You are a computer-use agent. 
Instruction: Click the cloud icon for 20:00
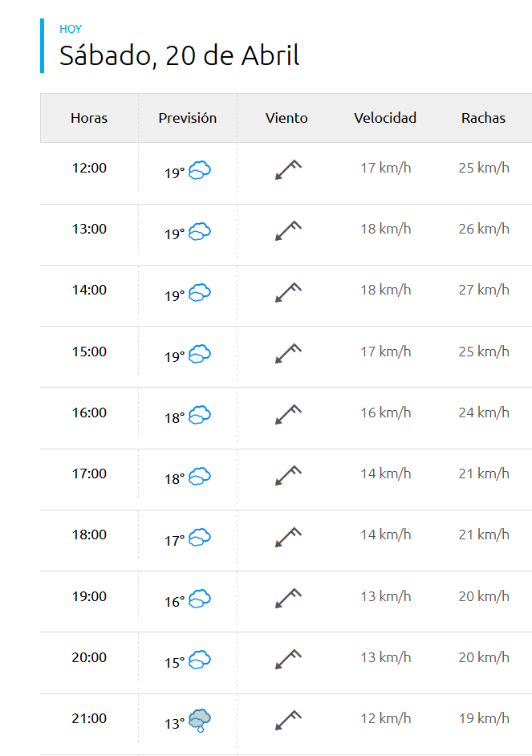[x=200, y=660]
